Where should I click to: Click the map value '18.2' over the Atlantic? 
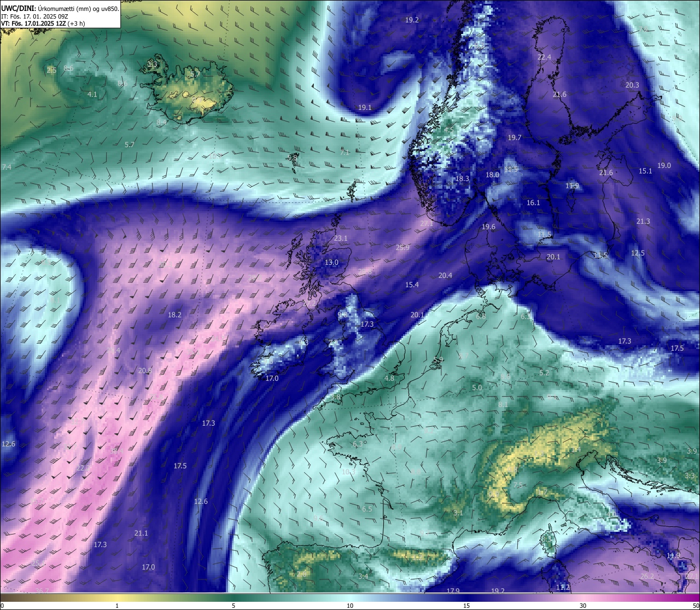174,315
